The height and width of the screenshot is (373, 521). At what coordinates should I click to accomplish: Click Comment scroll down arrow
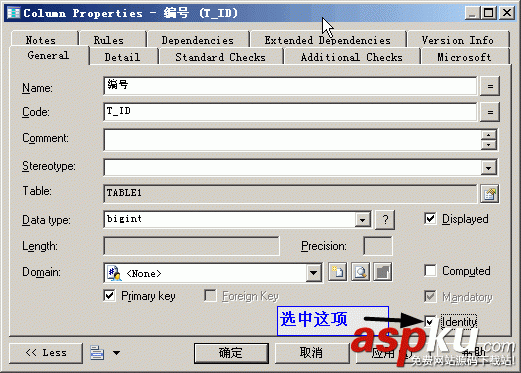click(x=489, y=145)
